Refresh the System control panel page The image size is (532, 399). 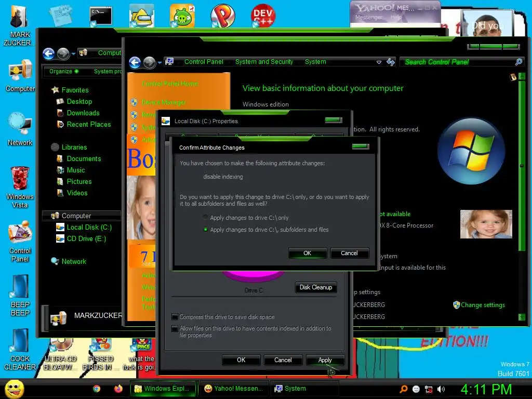(391, 62)
